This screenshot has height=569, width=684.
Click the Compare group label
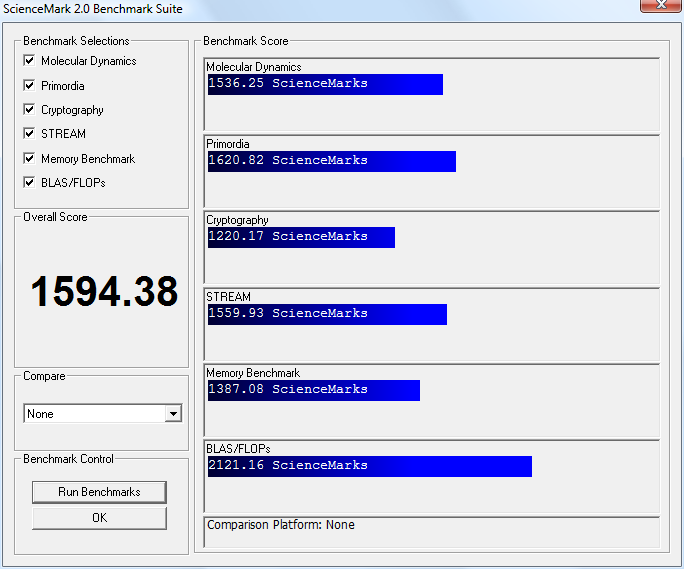pyautogui.click(x=44, y=376)
